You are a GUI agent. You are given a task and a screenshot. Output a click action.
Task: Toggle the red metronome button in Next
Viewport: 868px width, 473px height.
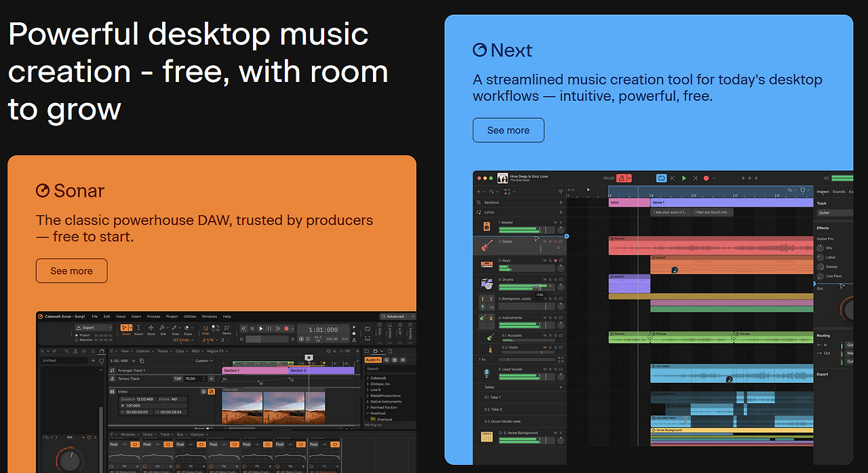pos(622,178)
